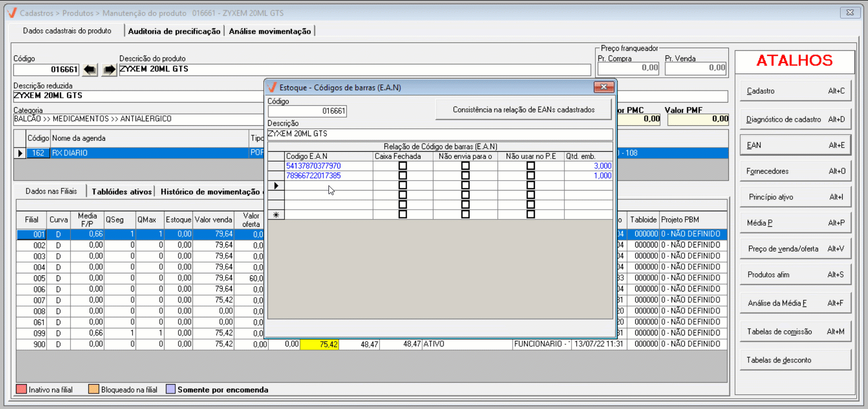Click the Codigo E.A.N column header
Screen dimensions: 868x409
328,156
